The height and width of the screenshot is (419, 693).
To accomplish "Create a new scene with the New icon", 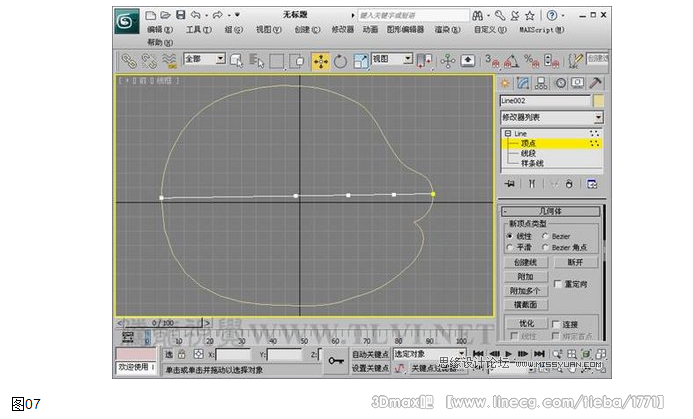I will [x=150, y=15].
